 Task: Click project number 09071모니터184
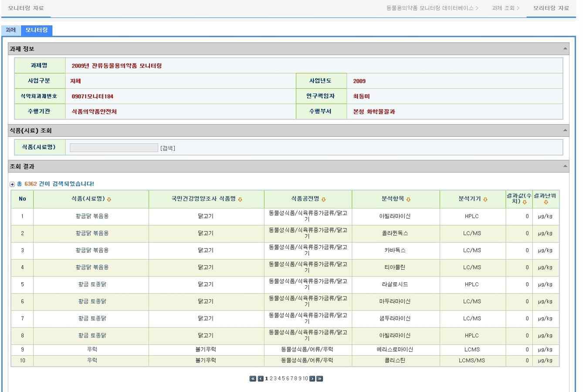tap(92, 96)
